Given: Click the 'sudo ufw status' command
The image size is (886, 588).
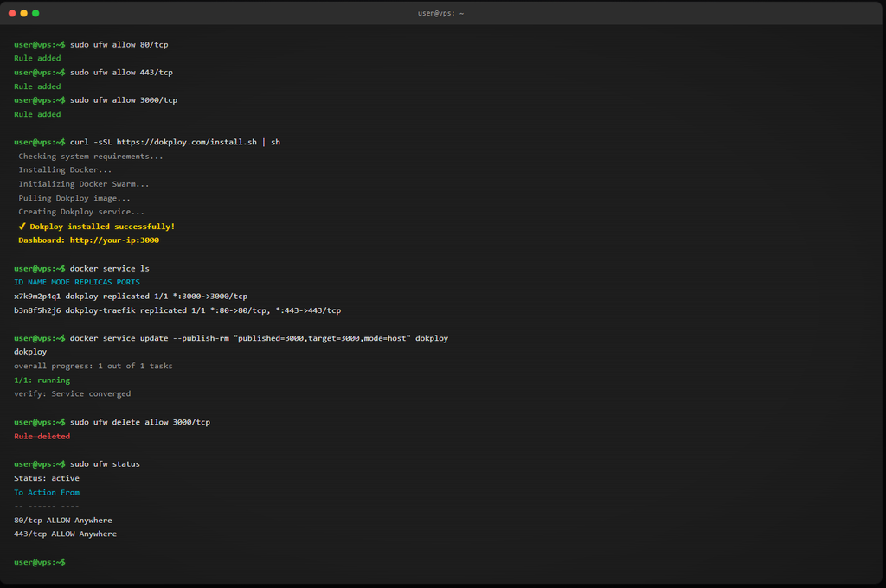Looking at the screenshot, I should [105, 463].
